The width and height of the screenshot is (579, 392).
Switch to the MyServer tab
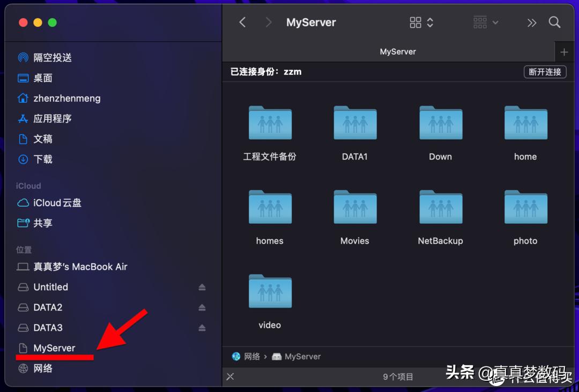398,51
